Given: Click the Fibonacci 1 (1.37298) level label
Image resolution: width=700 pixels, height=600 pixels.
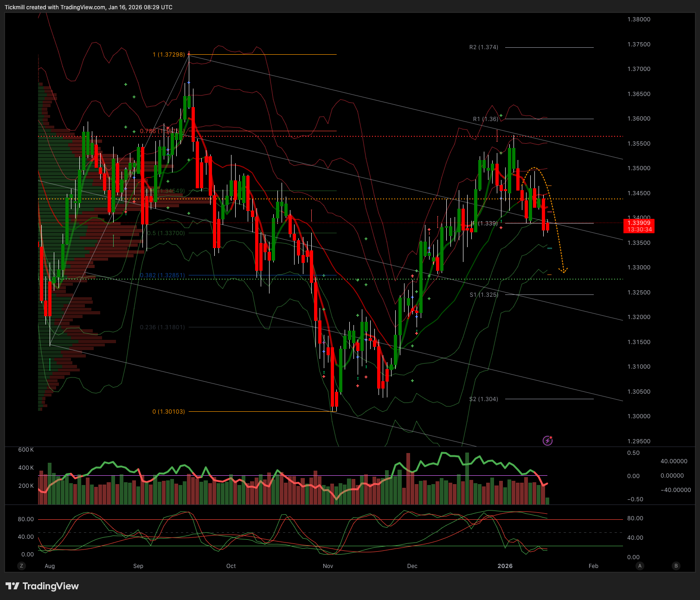Looking at the screenshot, I should point(168,55).
